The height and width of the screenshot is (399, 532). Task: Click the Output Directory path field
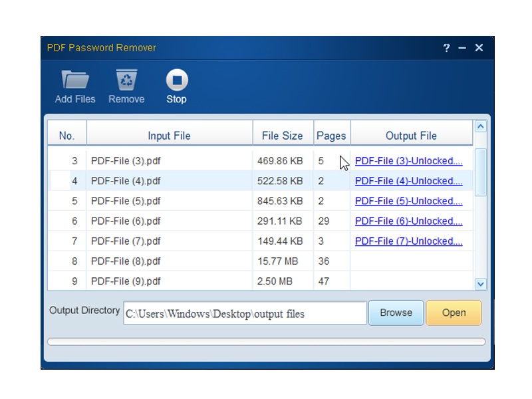(245, 313)
